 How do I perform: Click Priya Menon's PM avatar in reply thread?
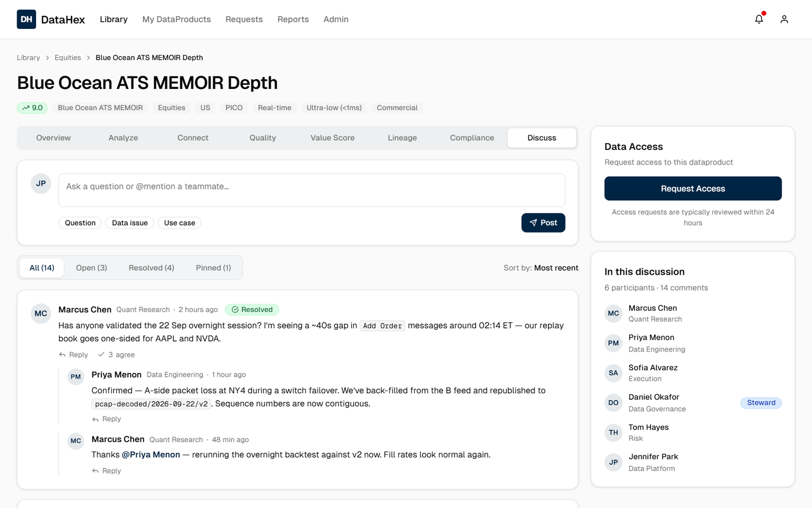(x=76, y=376)
